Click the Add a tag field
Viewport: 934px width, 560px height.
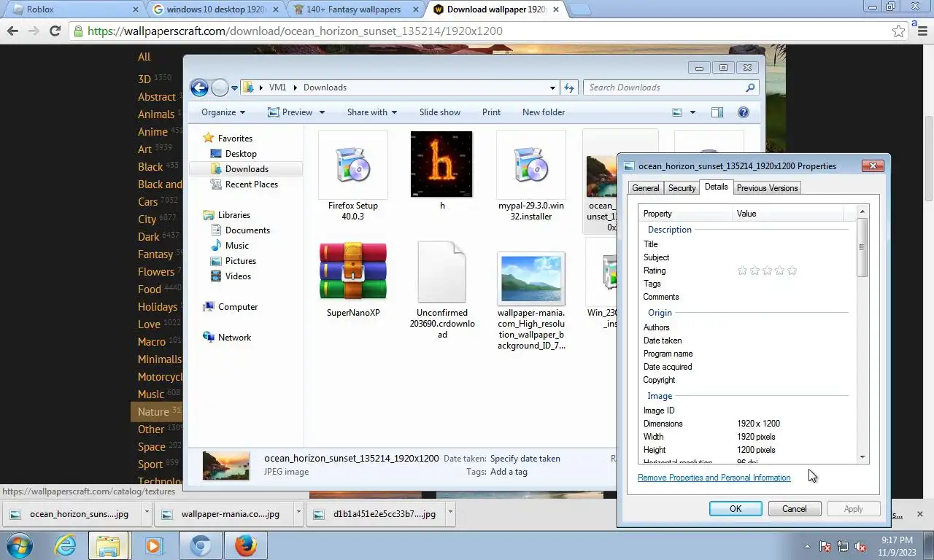click(509, 472)
